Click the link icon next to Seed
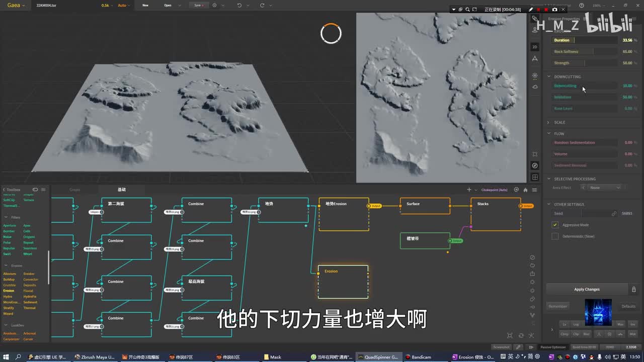Viewport: 644px width, 362px height. tap(614, 213)
